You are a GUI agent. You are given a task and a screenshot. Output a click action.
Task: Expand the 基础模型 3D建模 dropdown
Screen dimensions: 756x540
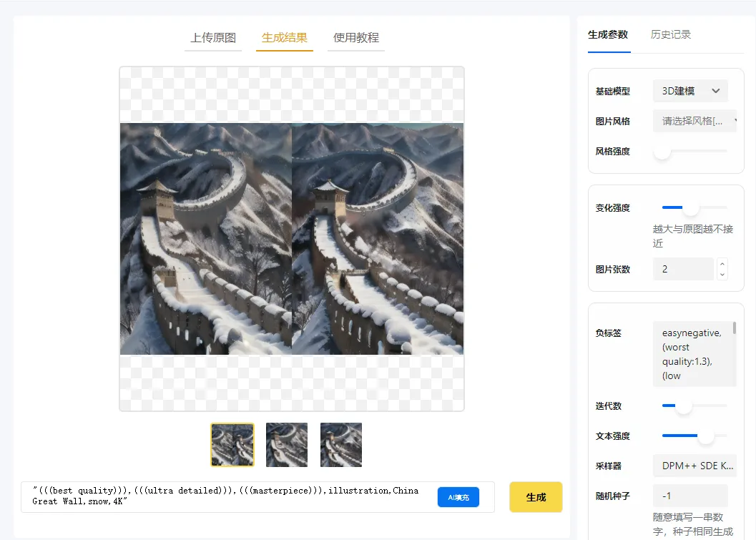[x=690, y=91]
